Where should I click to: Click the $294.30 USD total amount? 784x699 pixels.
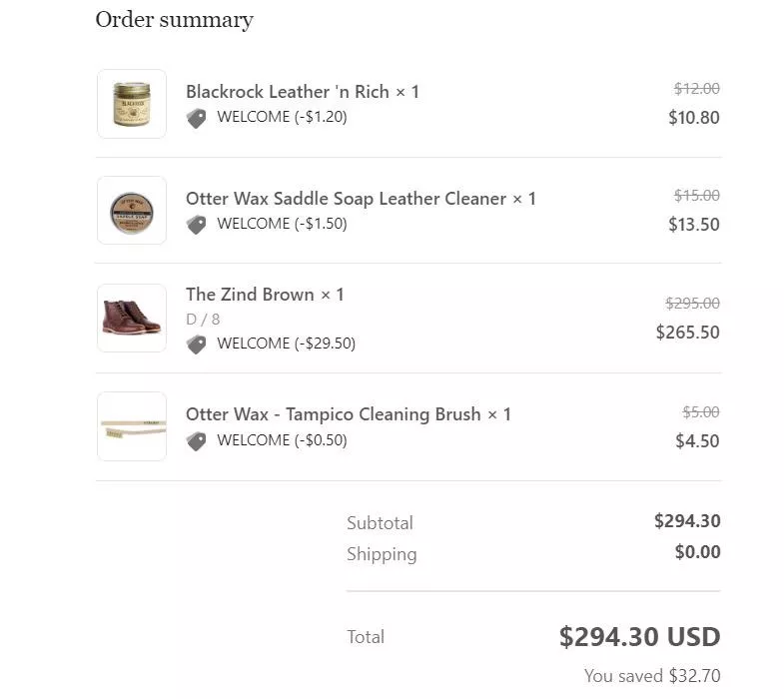point(639,637)
